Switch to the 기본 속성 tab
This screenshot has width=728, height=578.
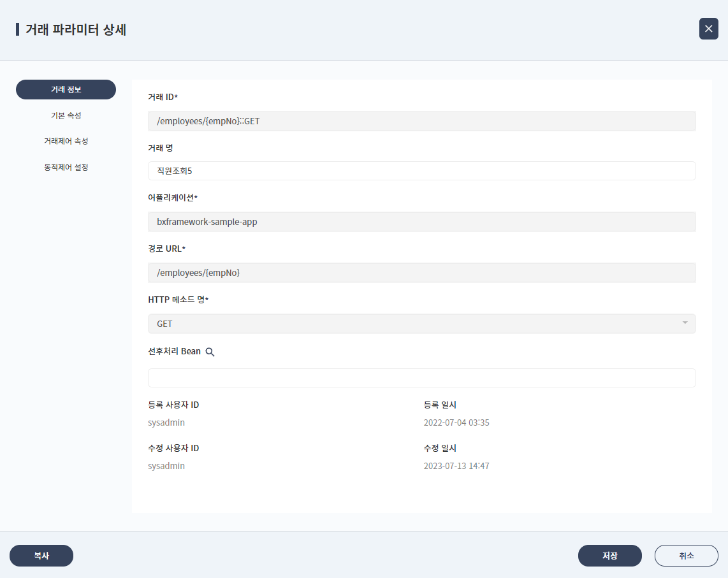pos(66,115)
